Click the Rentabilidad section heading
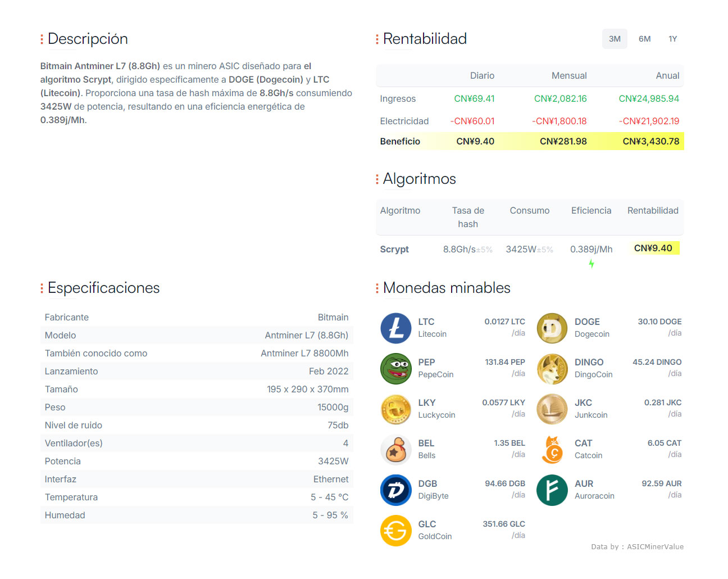 pyautogui.click(x=425, y=39)
